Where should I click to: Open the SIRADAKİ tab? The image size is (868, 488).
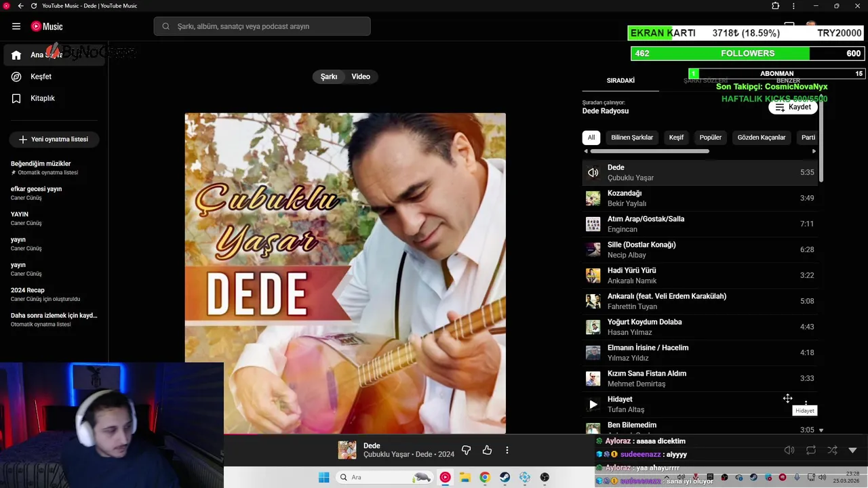point(620,81)
